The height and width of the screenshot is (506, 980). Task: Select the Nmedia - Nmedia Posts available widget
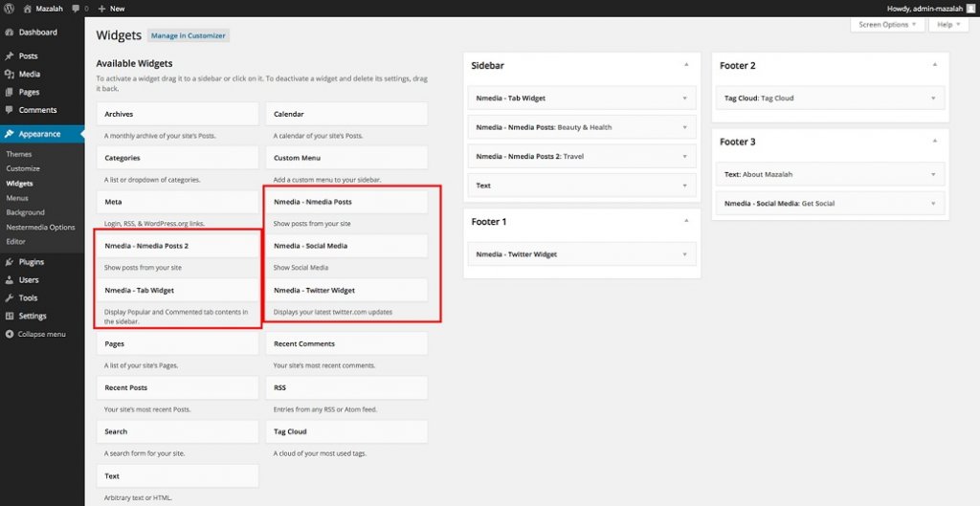[346, 202]
